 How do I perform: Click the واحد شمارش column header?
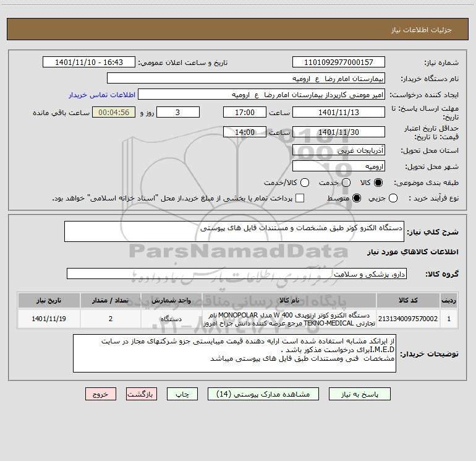(x=171, y=300)
